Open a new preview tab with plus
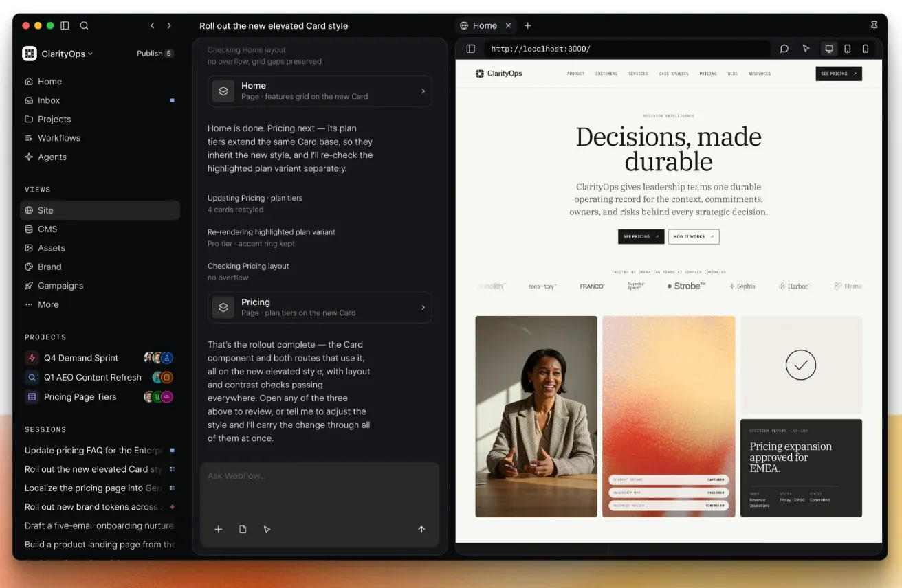Viewport: 902px width, 588px height. tap(528, 25)
